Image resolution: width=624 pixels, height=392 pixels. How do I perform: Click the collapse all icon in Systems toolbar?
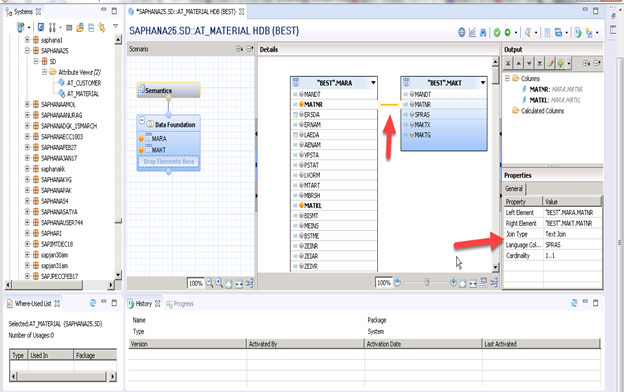[91, 27]
